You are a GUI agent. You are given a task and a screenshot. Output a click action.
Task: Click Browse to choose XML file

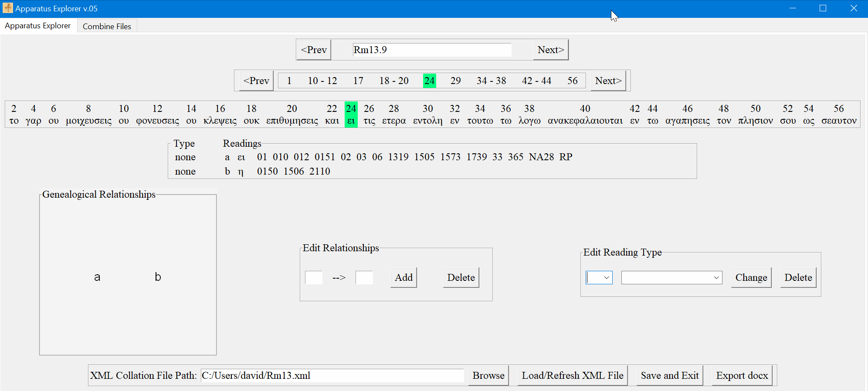(488, 375)
